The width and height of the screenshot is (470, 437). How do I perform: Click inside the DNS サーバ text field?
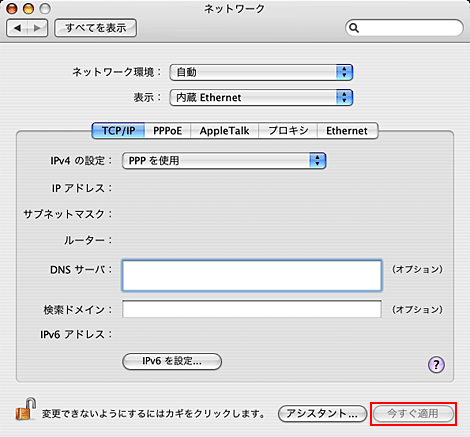point(252,276)
